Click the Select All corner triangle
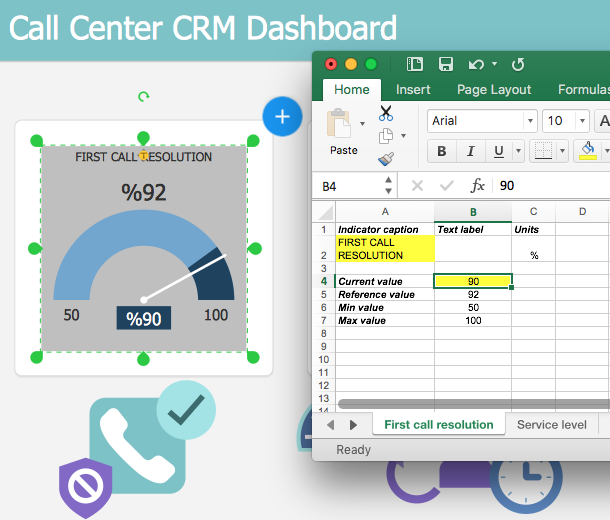This screenshot has height=520, width=610. click(326, 212)
